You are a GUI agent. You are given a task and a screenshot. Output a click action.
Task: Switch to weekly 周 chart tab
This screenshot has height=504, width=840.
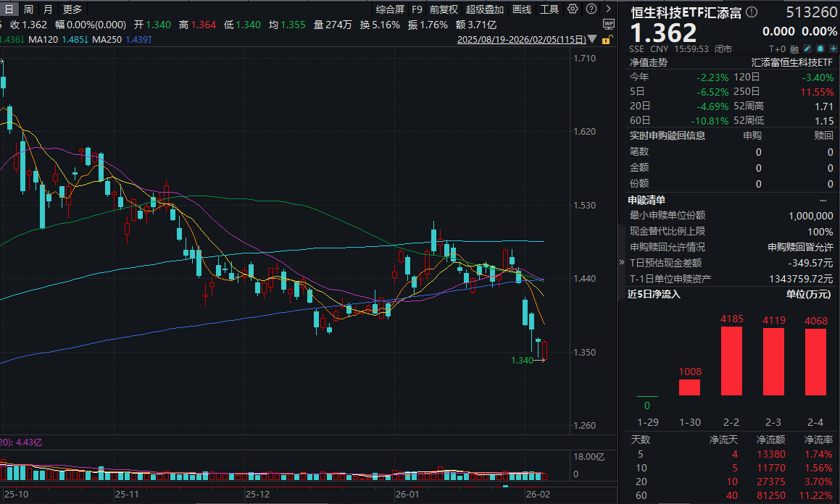pos(28,9)
